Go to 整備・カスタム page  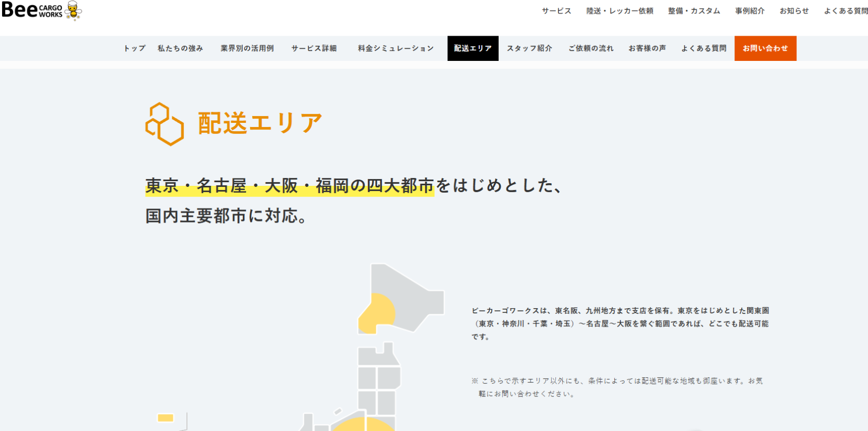694,11
